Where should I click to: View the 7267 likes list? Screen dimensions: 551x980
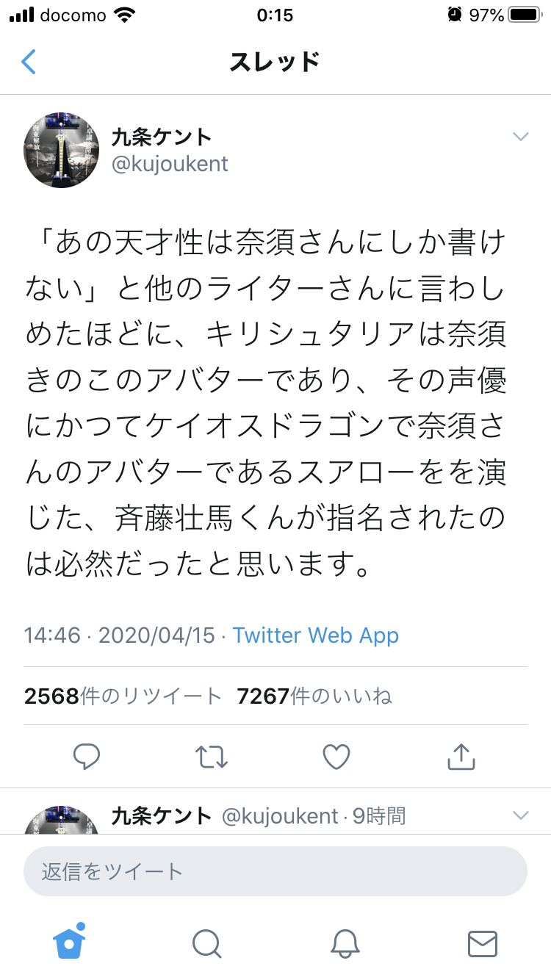(x=314, y=696)
